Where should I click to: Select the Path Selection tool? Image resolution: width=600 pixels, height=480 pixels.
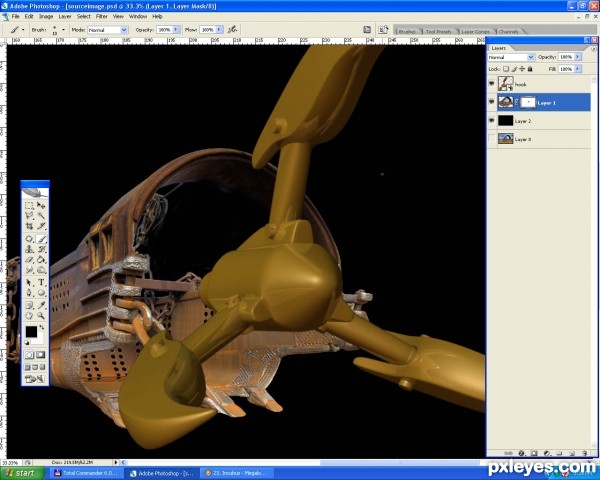pyautogui.click(x=29, y=282)
